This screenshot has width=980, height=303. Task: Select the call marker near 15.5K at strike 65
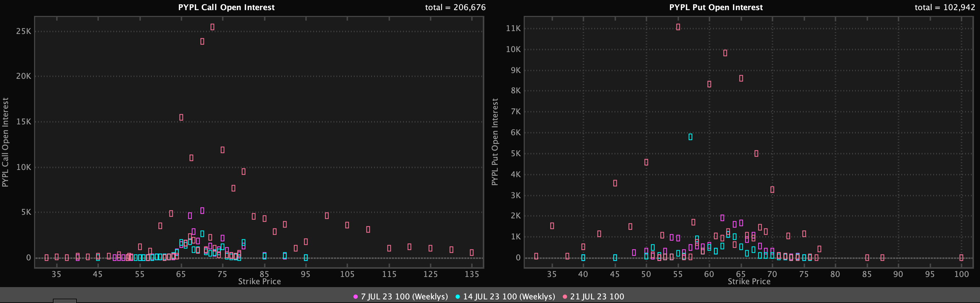pyautogui.click(x=181, y=117)
